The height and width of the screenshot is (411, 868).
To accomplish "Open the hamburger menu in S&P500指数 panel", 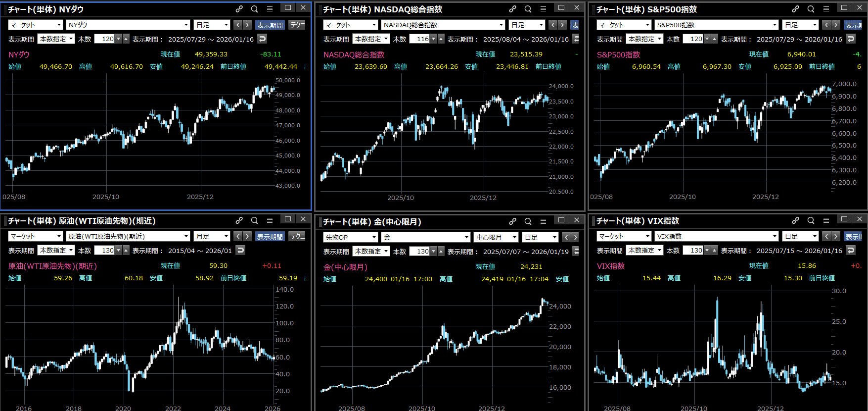I will (x=826, y=9).
